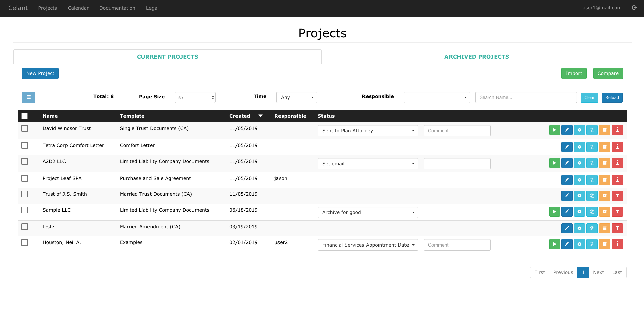Screen dimensions: 644x310
Task: Delete the test7 project
Action: pyautogui.click(x=617, y=228)
